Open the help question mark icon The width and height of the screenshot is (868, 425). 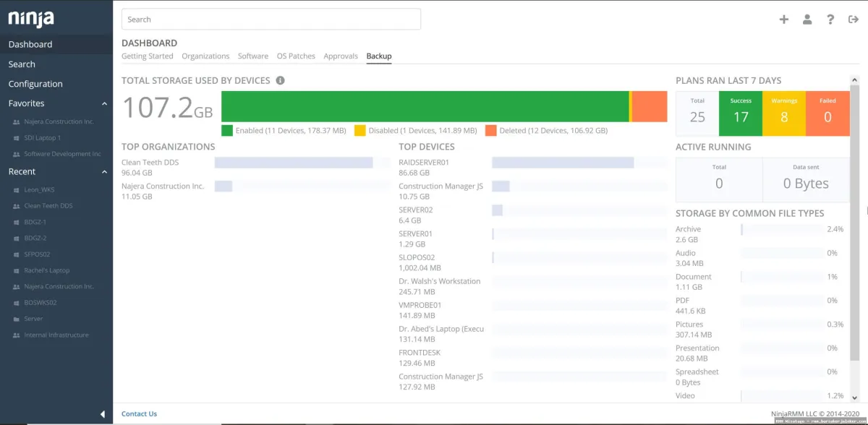pyautogui.click(x=830, y=20)
